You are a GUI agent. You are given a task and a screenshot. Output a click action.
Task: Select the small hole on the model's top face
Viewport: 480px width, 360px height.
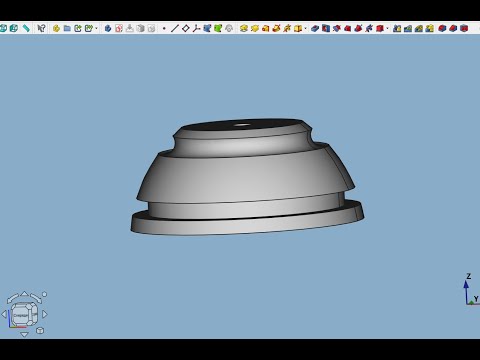coord(242,125)
